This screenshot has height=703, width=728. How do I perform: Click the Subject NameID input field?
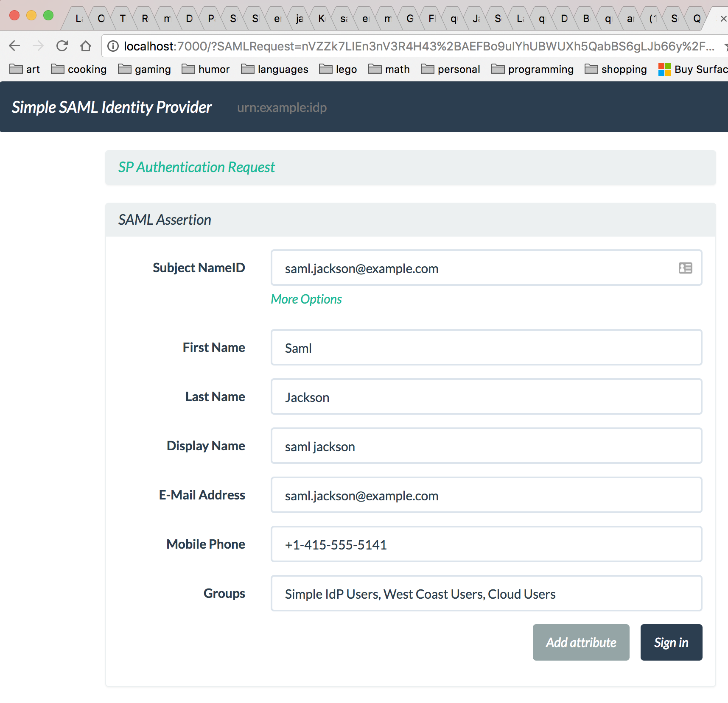pyautogui.click(x=487, y=268)
